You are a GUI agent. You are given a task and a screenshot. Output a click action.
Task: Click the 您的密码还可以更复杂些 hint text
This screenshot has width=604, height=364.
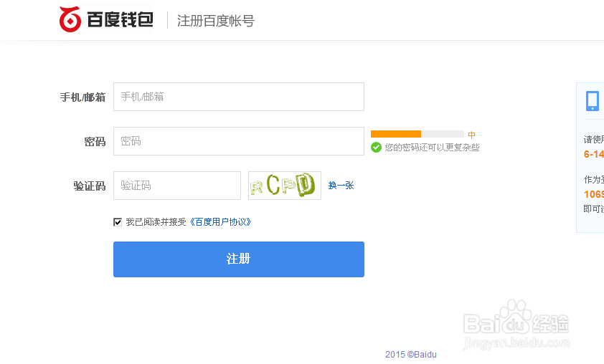click(x=432, y=148)
